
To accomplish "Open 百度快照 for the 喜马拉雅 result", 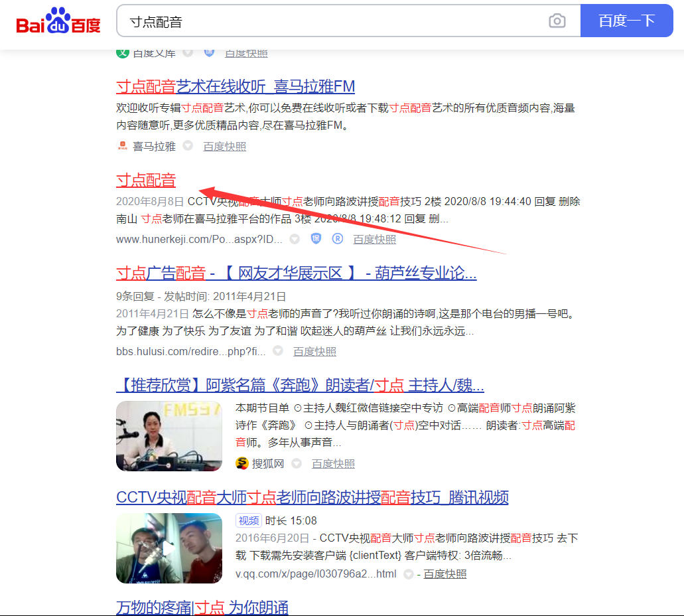I will [x=225, y=146].
